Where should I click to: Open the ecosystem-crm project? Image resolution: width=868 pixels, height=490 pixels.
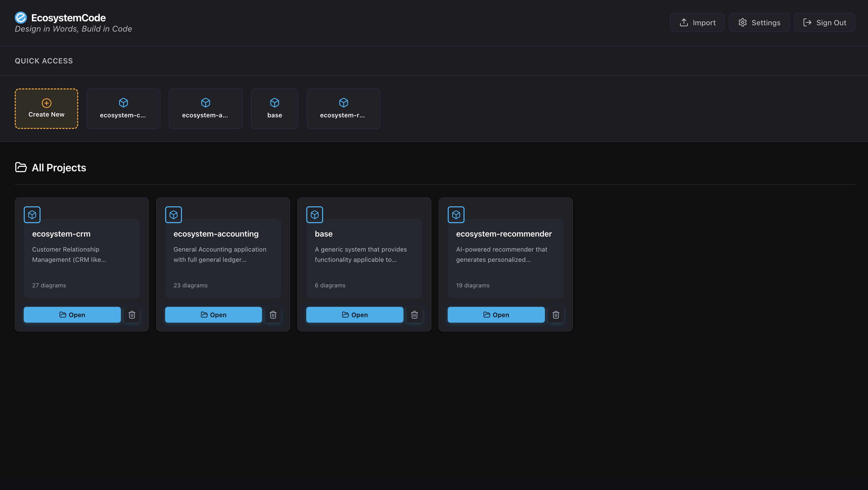pyautogui.click(x=72, y=314)
